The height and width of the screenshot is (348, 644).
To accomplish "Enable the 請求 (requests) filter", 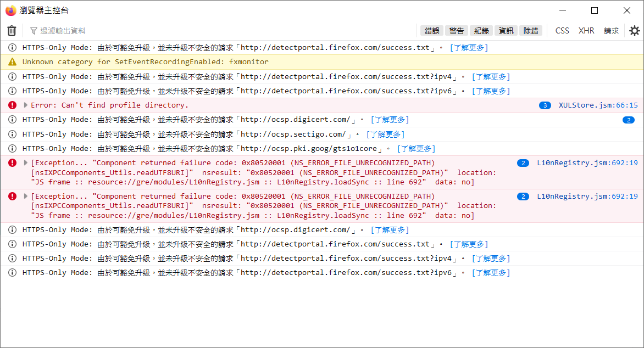I will click(x=611, y=31).
